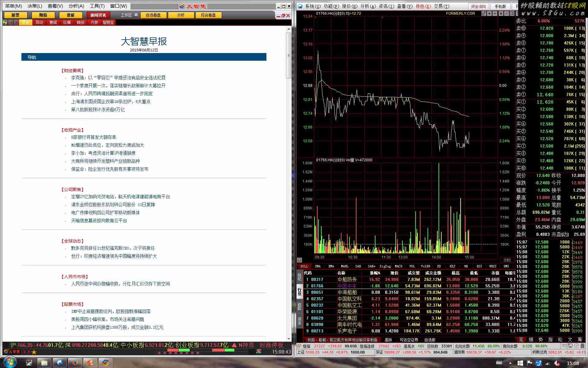Select the 新闻资讯 tab
Image resolution: width=588 pixels, height=368 pixels.
click(98, 15)
